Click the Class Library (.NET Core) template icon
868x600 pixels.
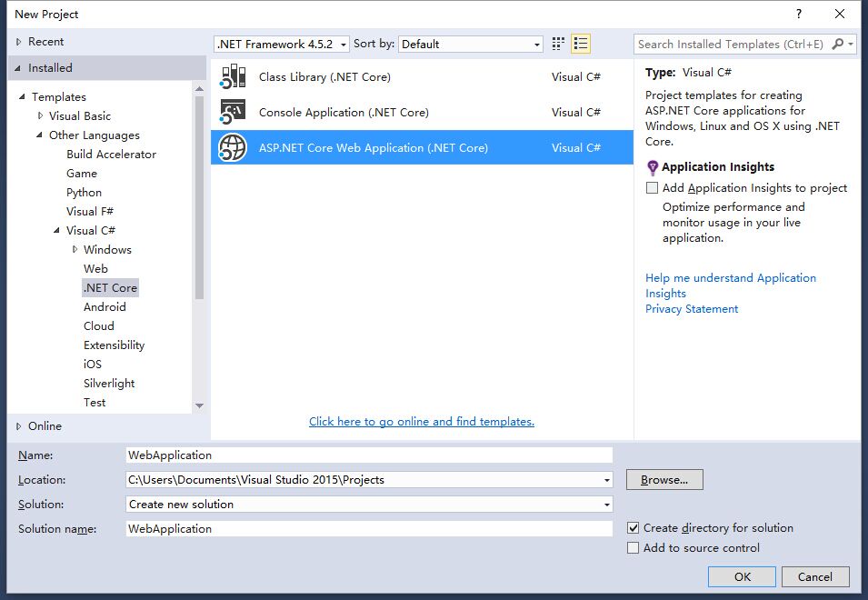click(233, 76)
